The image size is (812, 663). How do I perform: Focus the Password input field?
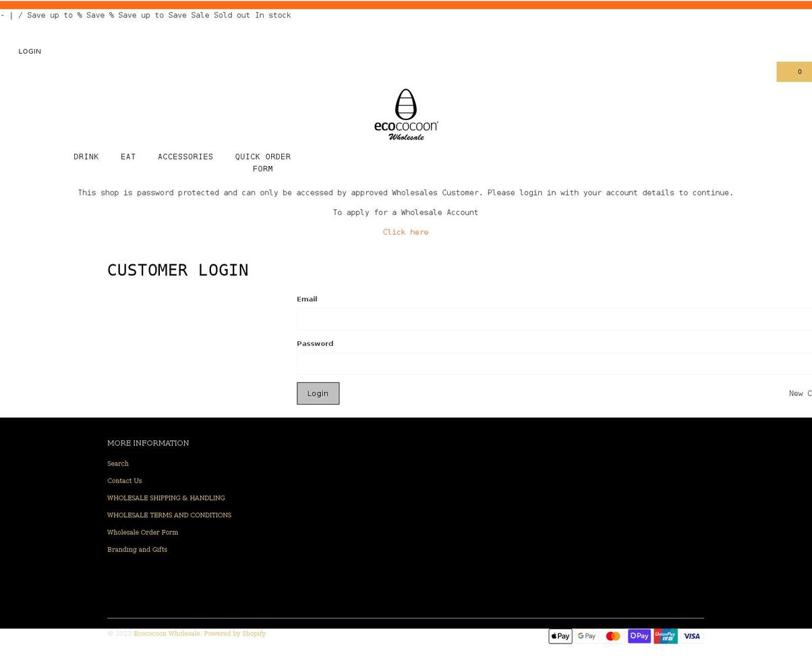click(x=554, y=364)
